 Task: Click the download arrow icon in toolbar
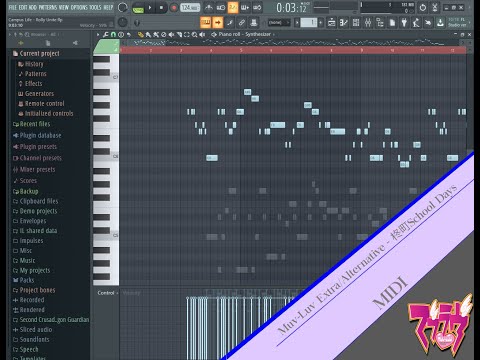click(x=440, y=23)
